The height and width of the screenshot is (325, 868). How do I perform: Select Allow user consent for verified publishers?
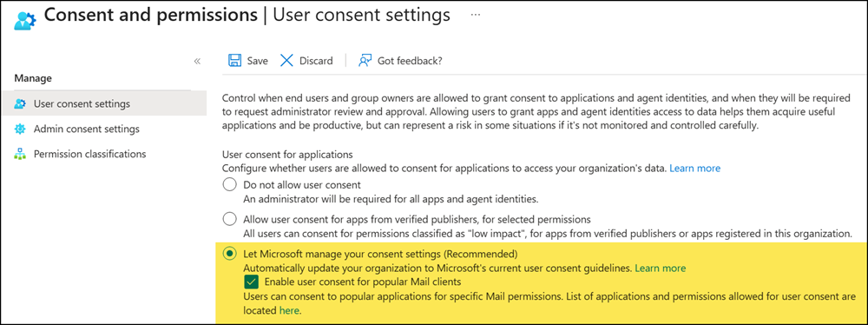point(229,219)
